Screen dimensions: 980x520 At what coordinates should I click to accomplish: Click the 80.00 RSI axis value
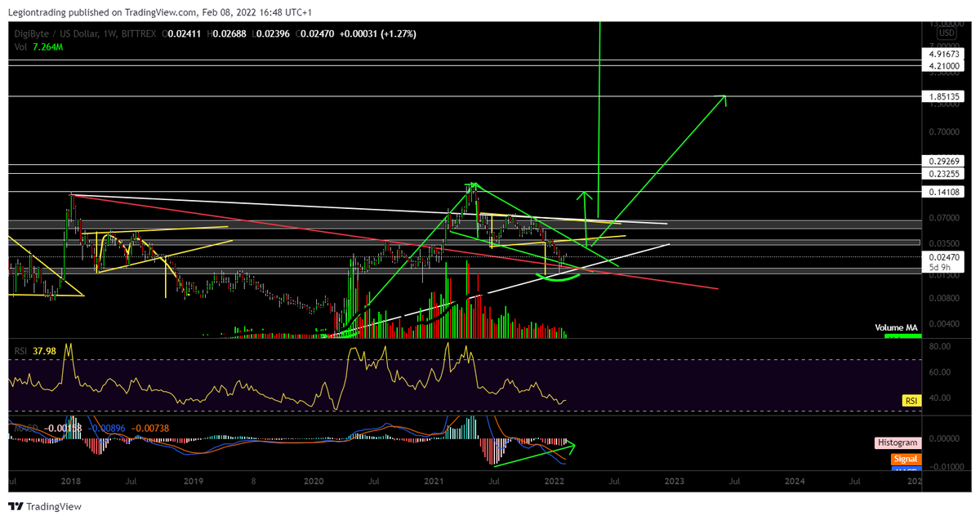click(941, 346)
